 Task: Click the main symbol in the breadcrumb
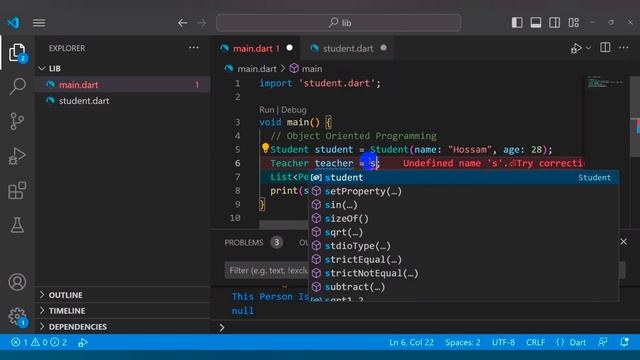[x=312, y=69]
